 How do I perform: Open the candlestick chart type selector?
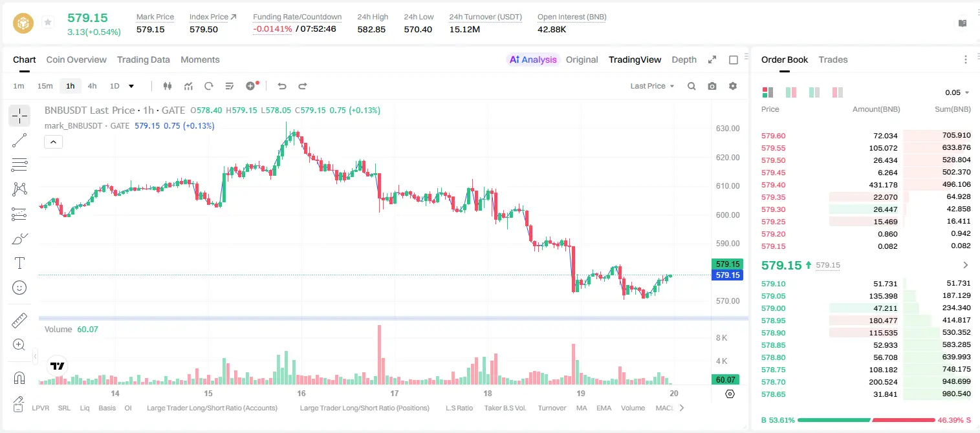[168, 86]
